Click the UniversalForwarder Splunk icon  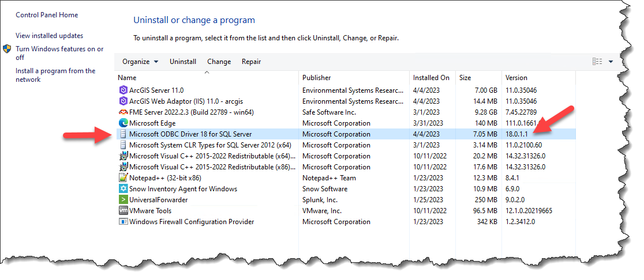[x=123, y=200]
